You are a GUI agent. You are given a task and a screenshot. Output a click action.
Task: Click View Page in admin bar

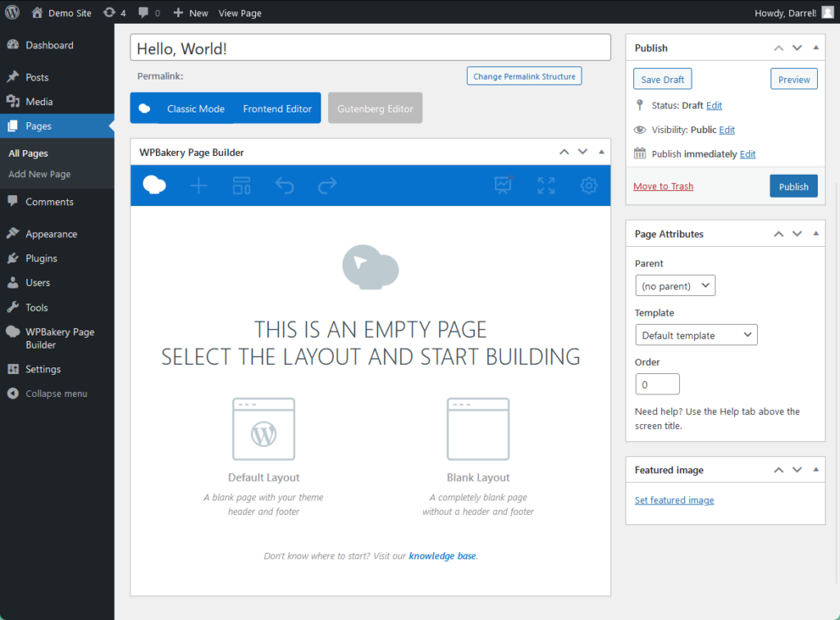(x=240, y=13)
